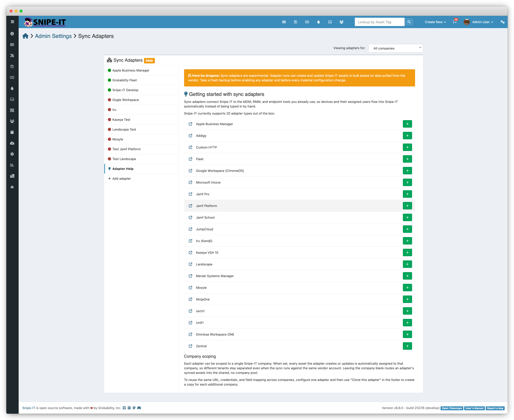
Task: Add a UniFi adapter
Action: (x=407, y=323)
